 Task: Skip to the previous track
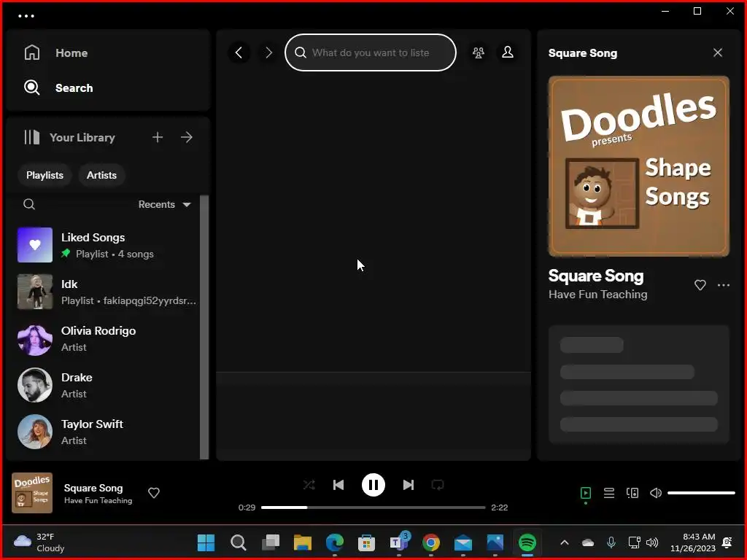338,485
